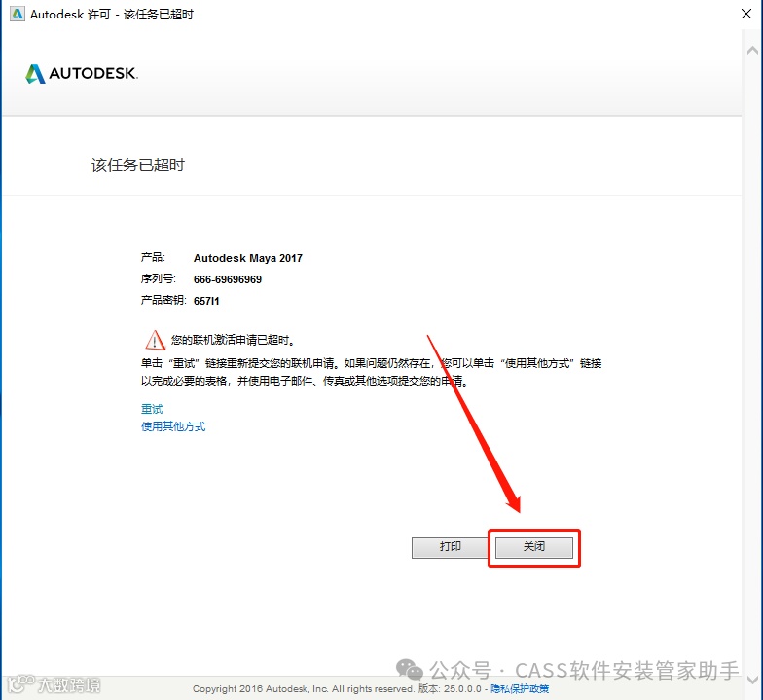Close the Autodesk license window

click(745, 14)
